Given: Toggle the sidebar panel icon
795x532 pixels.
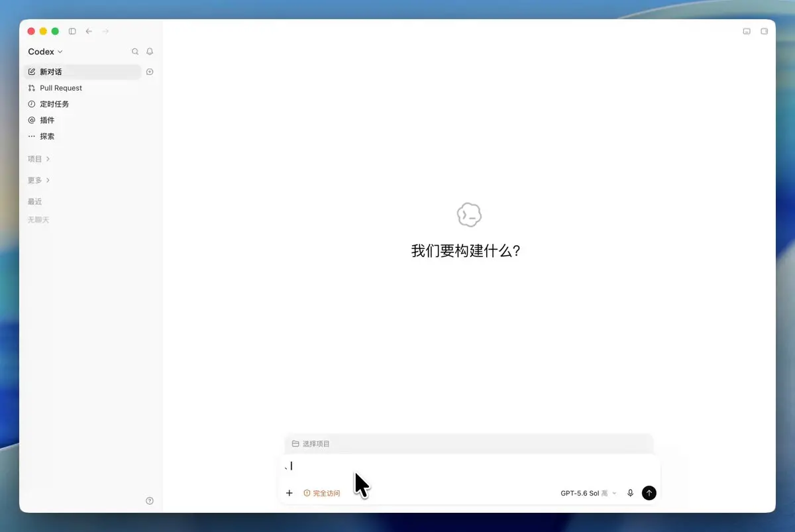Looking at the screenshot, I should tap(72, 31).
